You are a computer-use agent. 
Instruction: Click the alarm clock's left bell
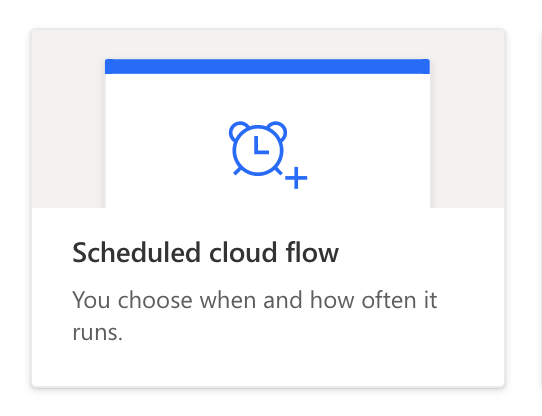(x=239, y=131)
